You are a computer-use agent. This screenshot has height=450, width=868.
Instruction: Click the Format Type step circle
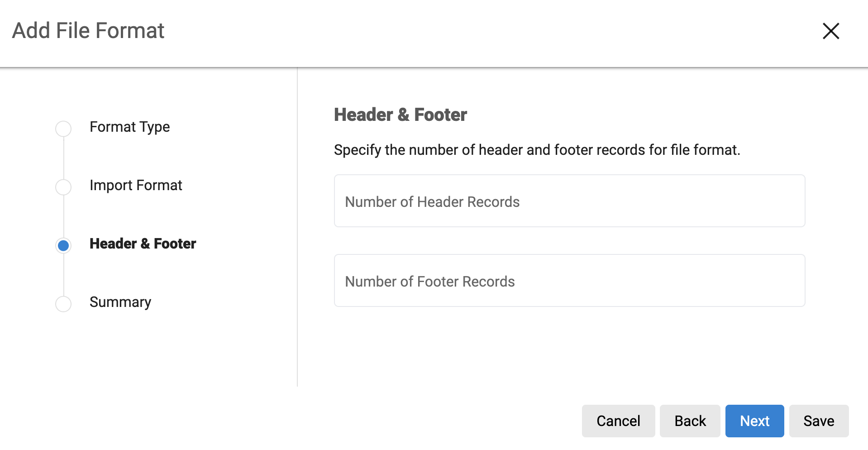(x=63, y=129)
